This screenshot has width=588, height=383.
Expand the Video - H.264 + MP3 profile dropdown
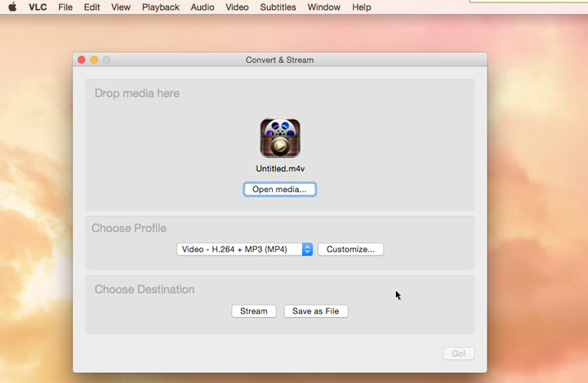244,249
